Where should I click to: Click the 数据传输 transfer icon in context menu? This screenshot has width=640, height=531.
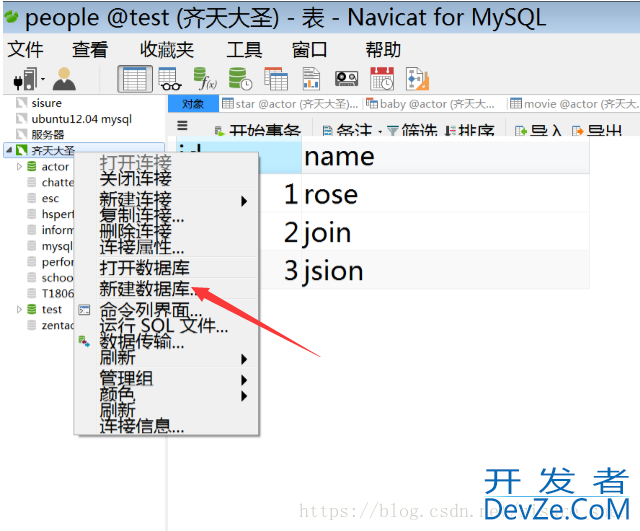point(84,342)
